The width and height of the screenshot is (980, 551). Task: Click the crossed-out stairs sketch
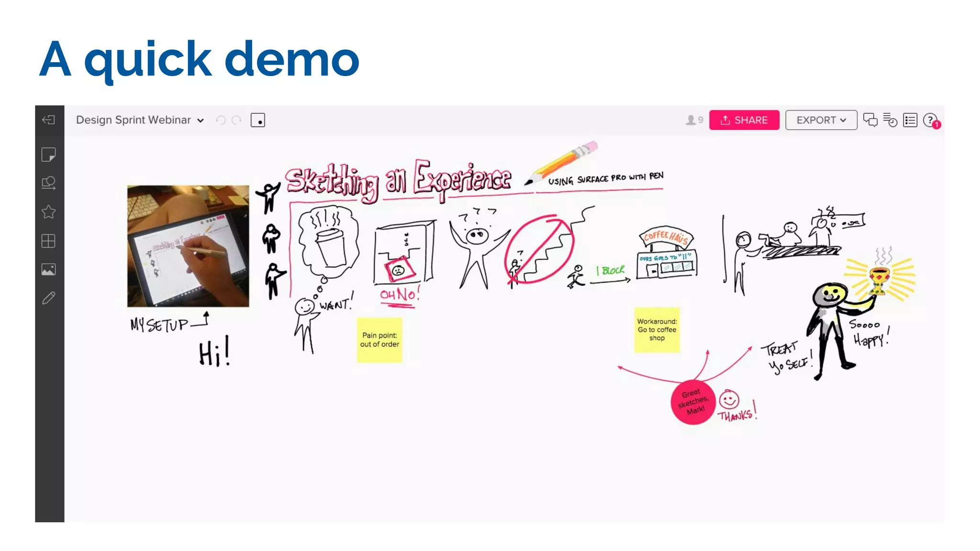point(540,250)
